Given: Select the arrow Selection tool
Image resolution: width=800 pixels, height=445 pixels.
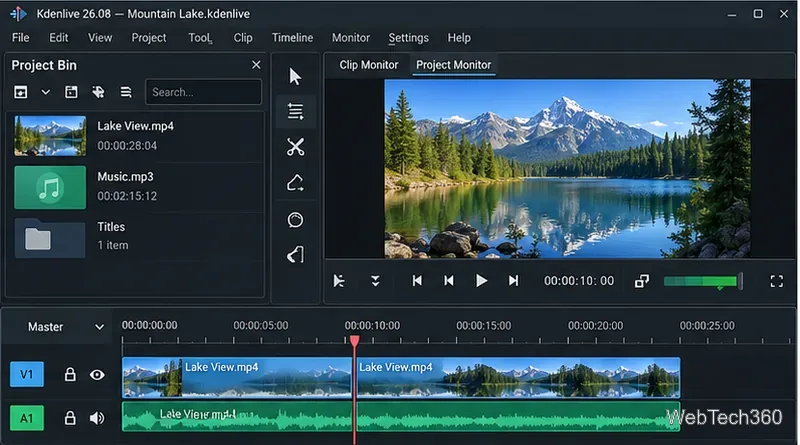Looking at the screenshot, I should click(295, 77).
